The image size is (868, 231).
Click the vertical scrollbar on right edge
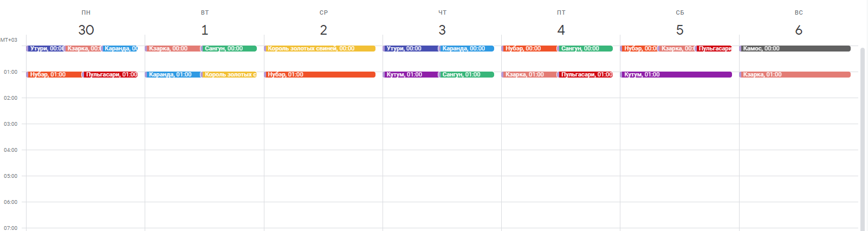click(x=863, y=136)
